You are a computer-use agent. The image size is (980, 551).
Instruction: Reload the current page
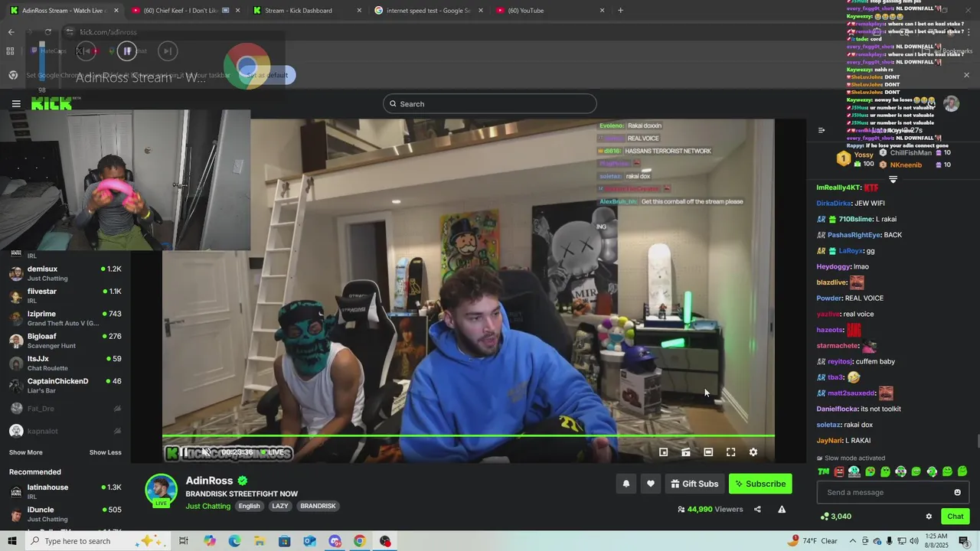point(47,32)
